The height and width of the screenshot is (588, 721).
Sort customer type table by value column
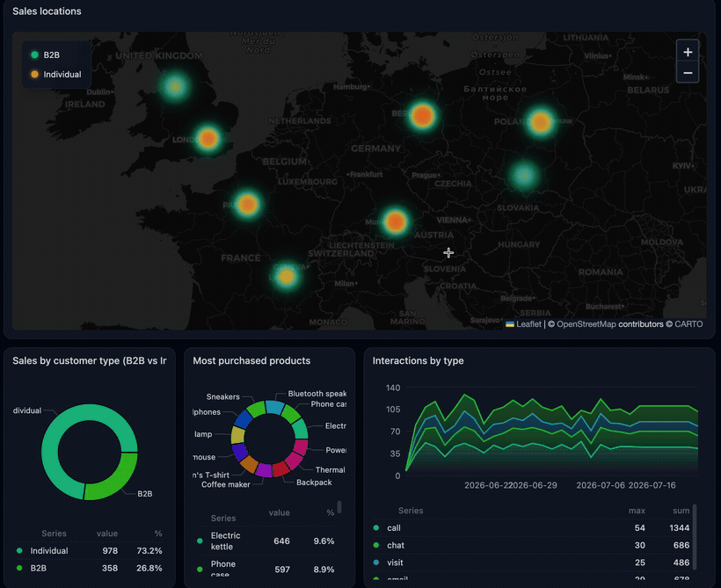[x=107, y=534]
